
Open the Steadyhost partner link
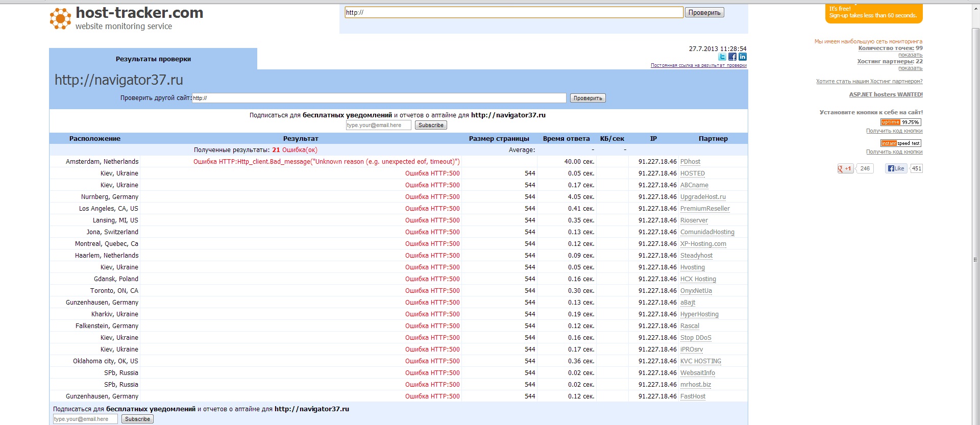click(x=696, y=256)
